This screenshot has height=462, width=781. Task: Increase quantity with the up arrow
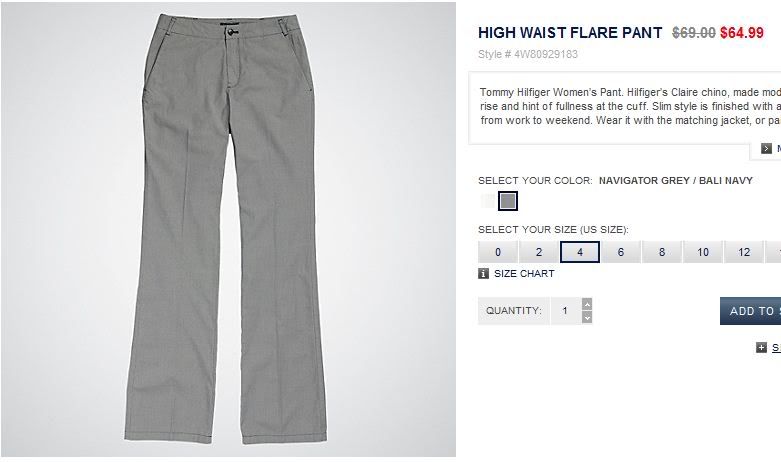tap(587, 304)
